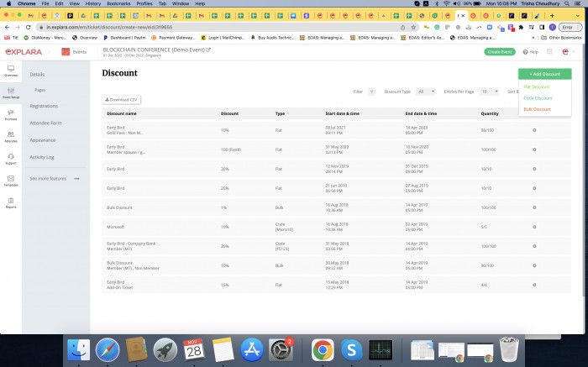Open the Other Bookmarks folder
The height and width of the screenshot is (367, 588).
click(561, 38)
